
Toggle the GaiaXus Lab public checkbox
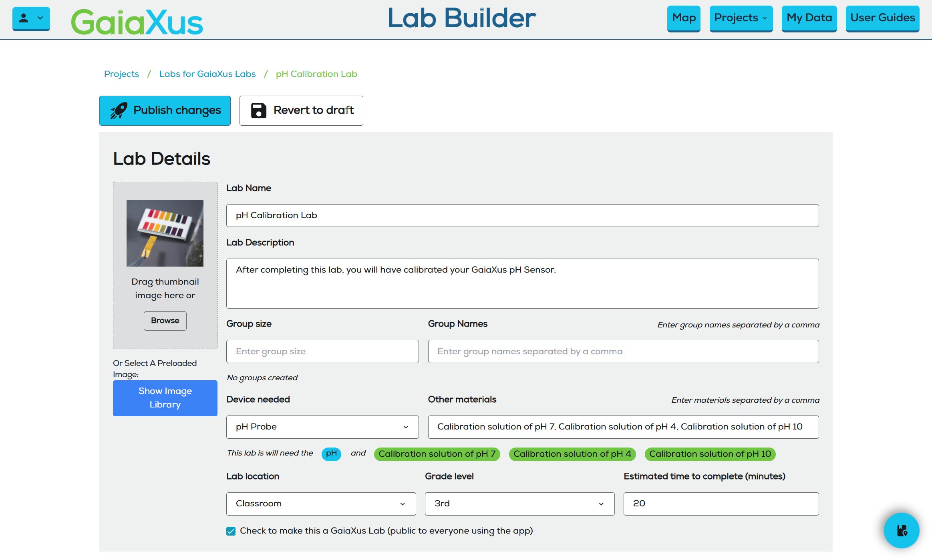(x=231, y=531)
